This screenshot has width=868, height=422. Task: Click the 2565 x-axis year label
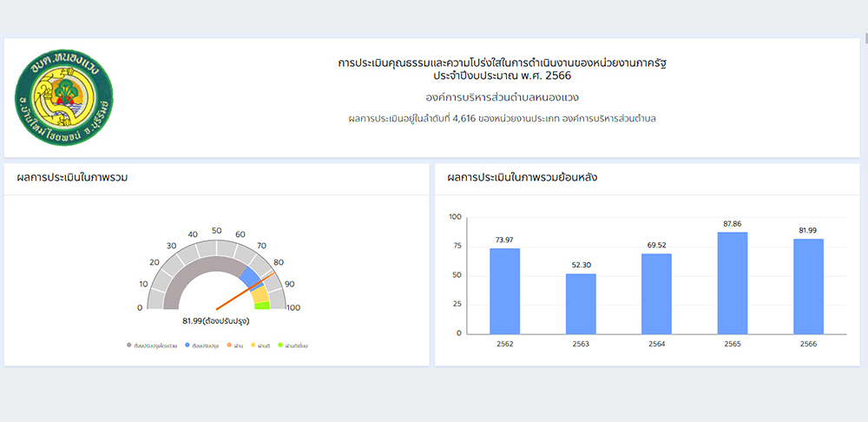[733, 344]
